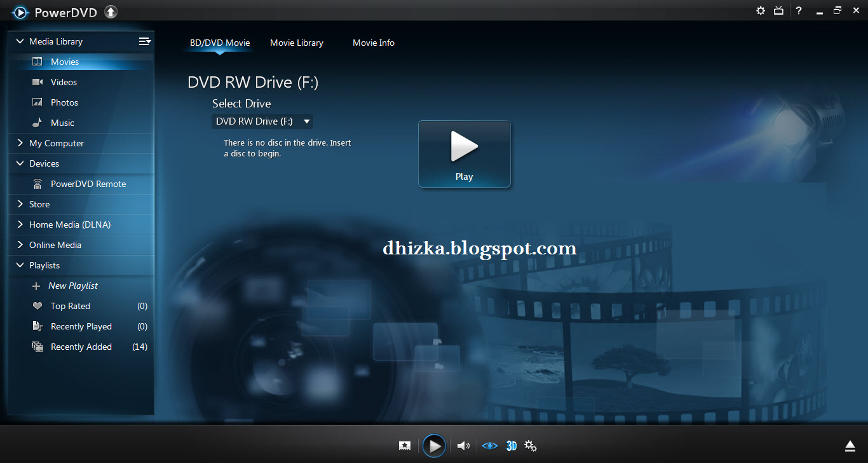This screenshot has height=463, width=868.
Task: Open the Recently Played playlist
Action: pyautogui.click(x=81, y=326)
